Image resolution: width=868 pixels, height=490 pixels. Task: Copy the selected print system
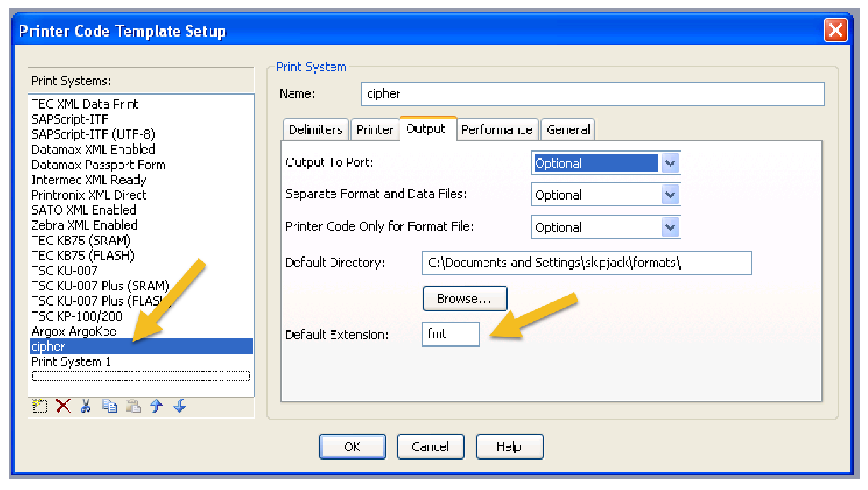pyautogui.click(x=109, y=406)
